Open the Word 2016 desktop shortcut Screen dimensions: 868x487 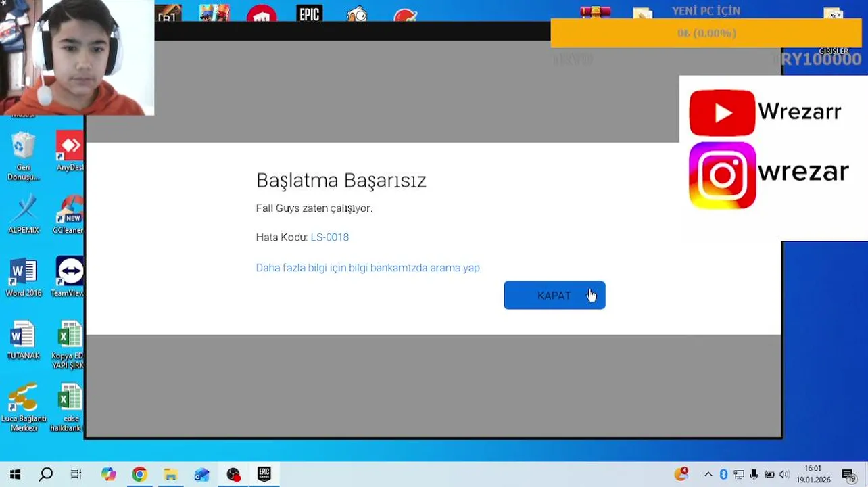pyautogui.click(x=24, y=277)
